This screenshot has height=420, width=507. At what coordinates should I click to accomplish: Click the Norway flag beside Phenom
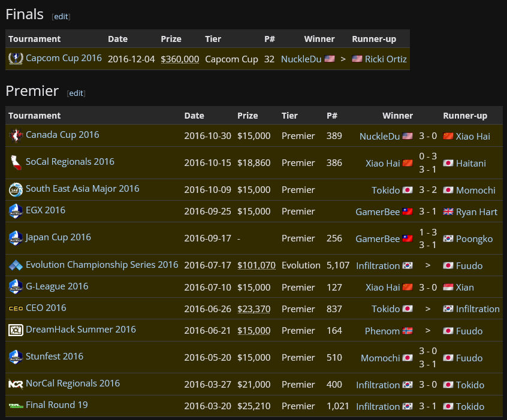408,331
